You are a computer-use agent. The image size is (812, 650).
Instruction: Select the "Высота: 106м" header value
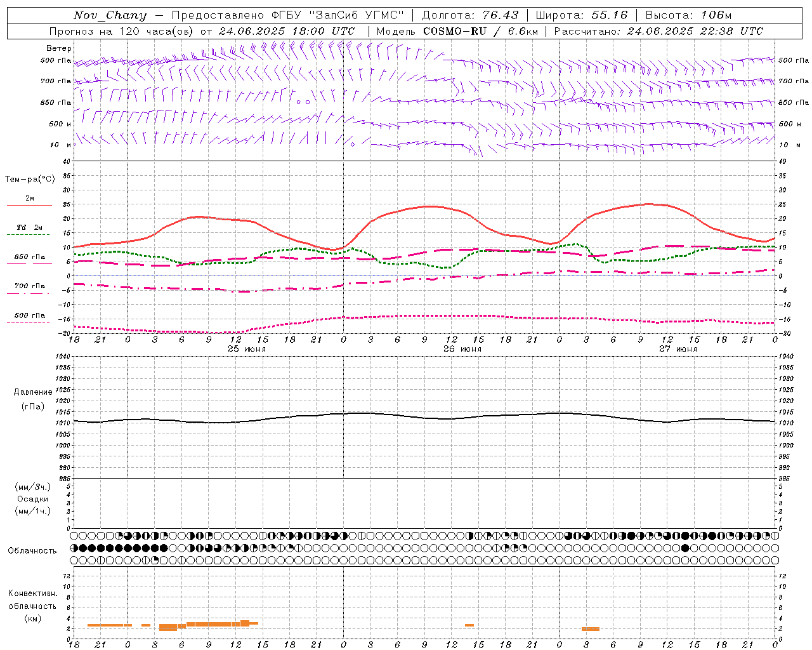pyautogui.click(x=688, y=15)
